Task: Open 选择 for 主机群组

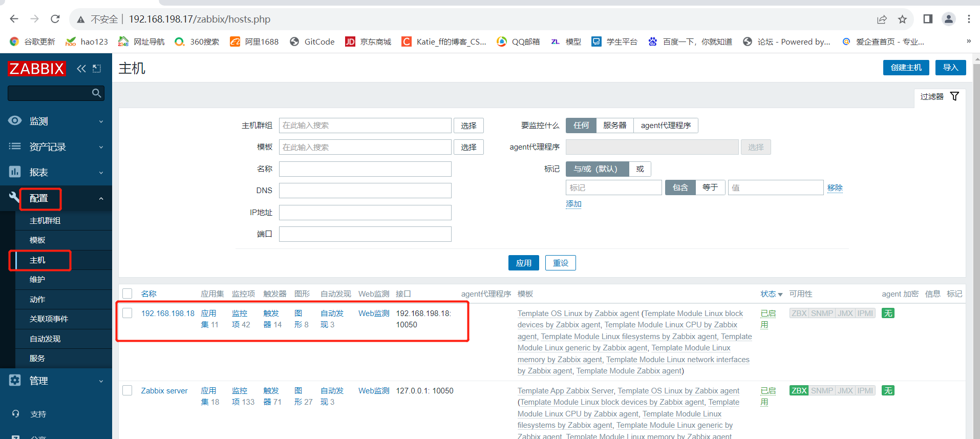Action: click(x=468, y=126)
